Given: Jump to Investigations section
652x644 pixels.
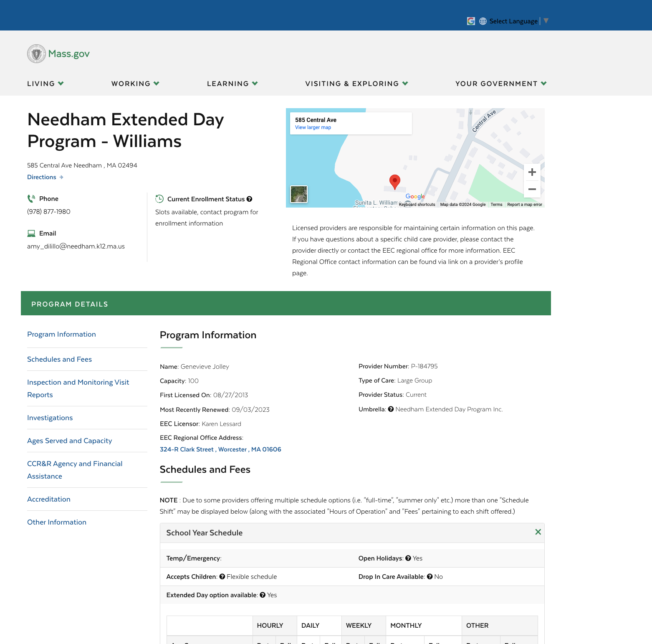Looking at the screenshot, I should [x=50, y=418].
